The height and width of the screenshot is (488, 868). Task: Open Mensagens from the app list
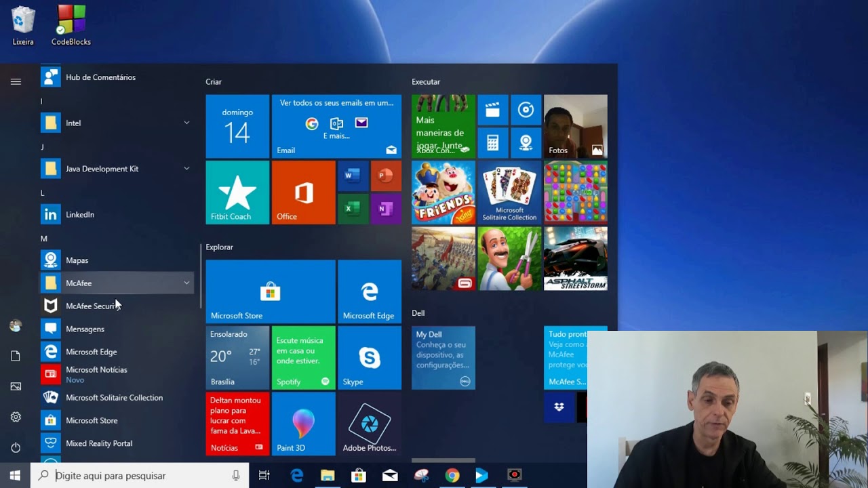(x=117, y=329)
